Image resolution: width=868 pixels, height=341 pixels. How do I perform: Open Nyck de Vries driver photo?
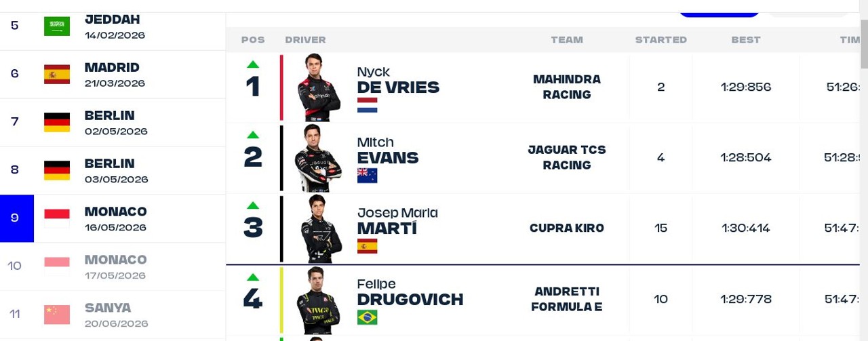(319, 87)
